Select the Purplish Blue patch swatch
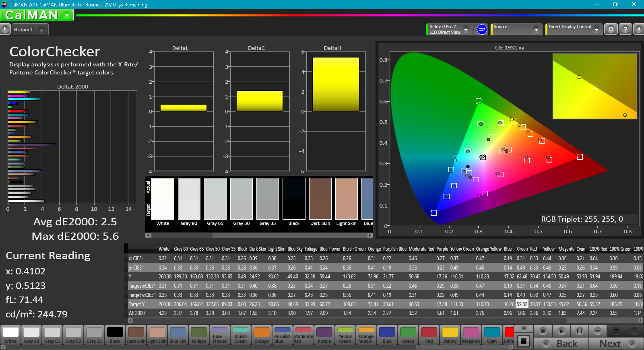Viewport: 644px width, 350px height. (x=283, y=335)
